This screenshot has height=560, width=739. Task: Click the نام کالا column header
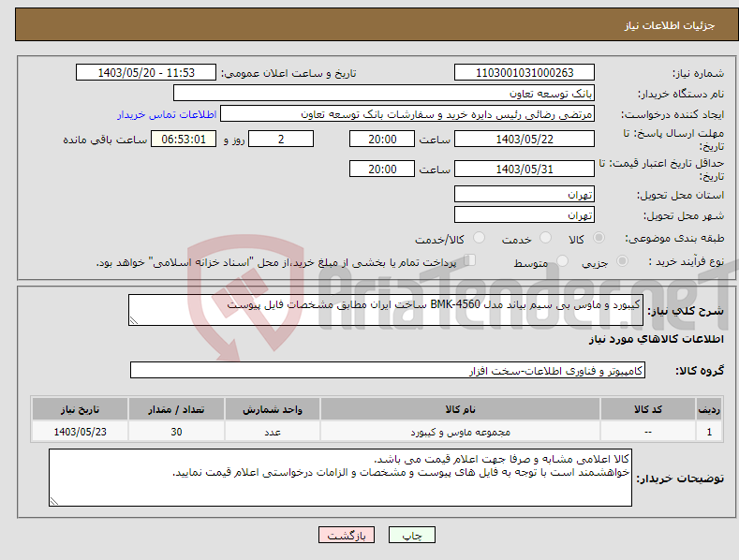460,409
